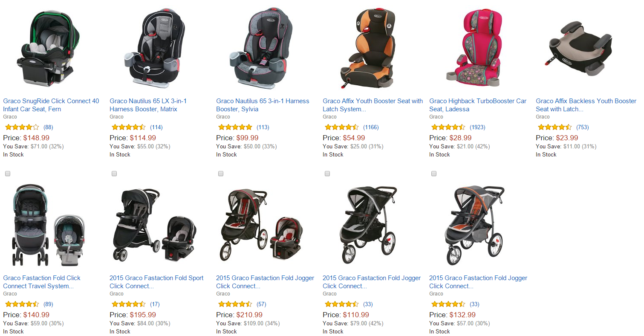
Task: Open the 753 reviews link
Action: point(582,127)
